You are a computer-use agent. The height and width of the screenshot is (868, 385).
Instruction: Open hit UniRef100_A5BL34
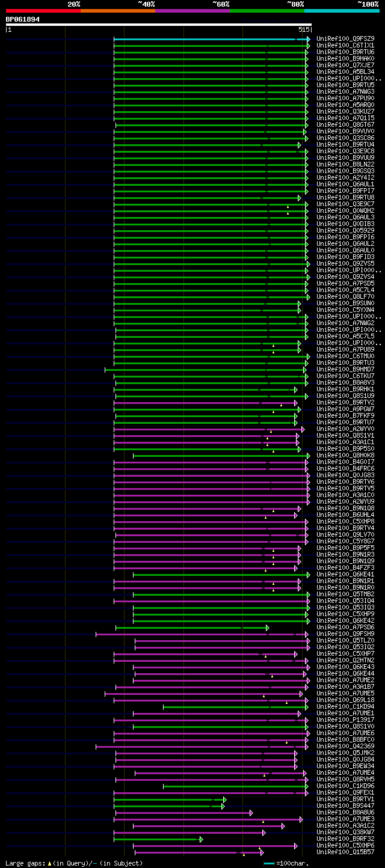(345, 72)
